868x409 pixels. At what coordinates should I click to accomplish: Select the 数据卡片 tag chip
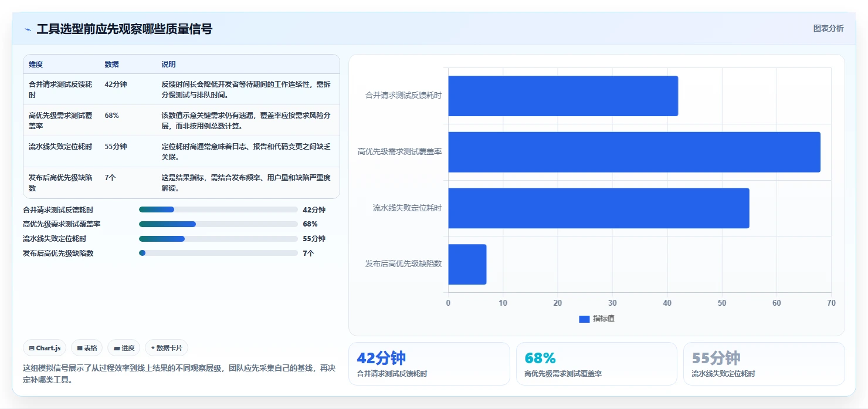[167, 348]
